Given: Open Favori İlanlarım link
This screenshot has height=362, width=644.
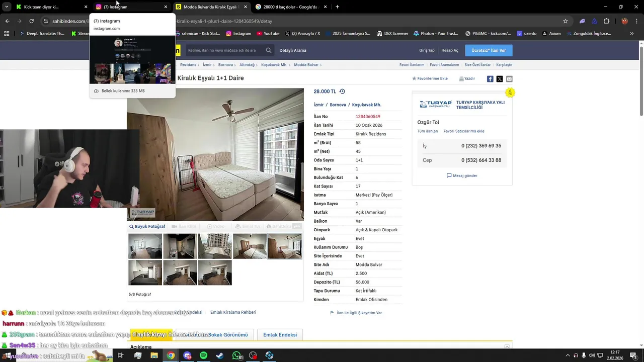Looking at the screenshot, I should click(x=412, y=65).
